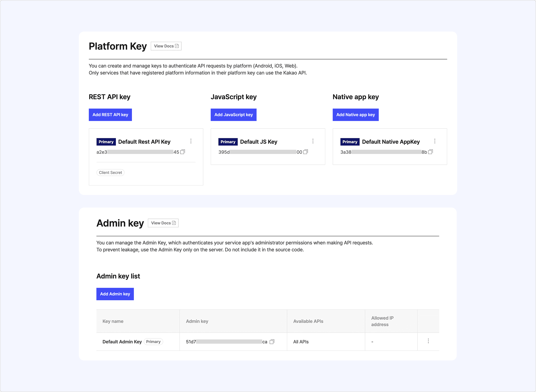Image resolution: width=536 pixels, height=392 pixels.
Task: Click the Primary tag beside Default Admin Key
Action: click(x=153, y=342)
